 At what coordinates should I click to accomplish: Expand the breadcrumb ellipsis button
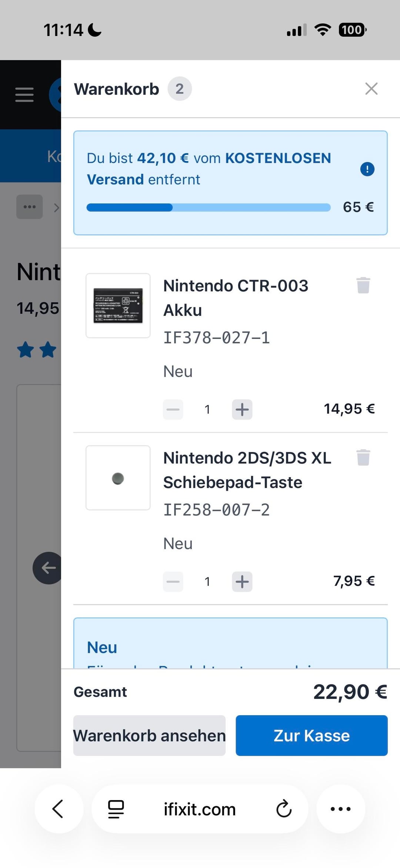(29, 207)
